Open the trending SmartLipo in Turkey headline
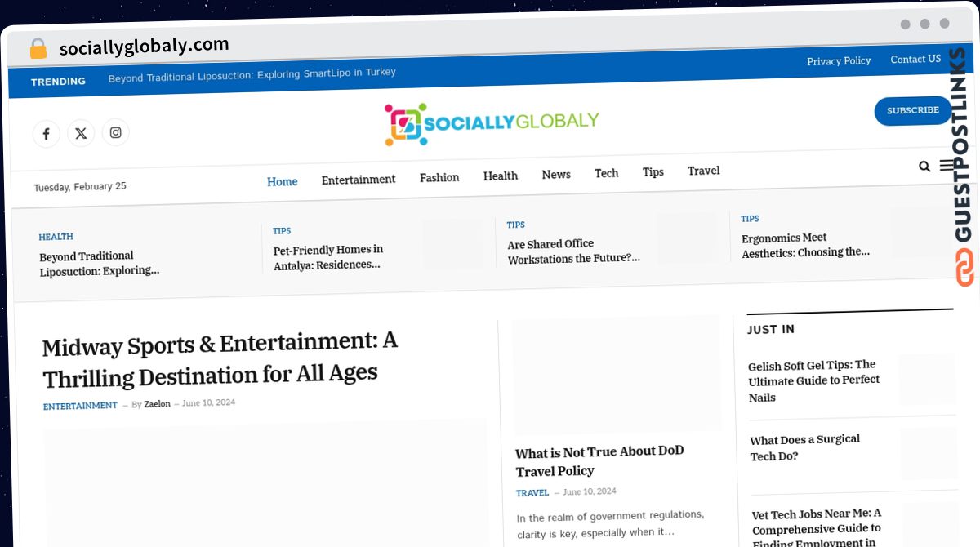980x547 pixels. (x=252, y=74)
